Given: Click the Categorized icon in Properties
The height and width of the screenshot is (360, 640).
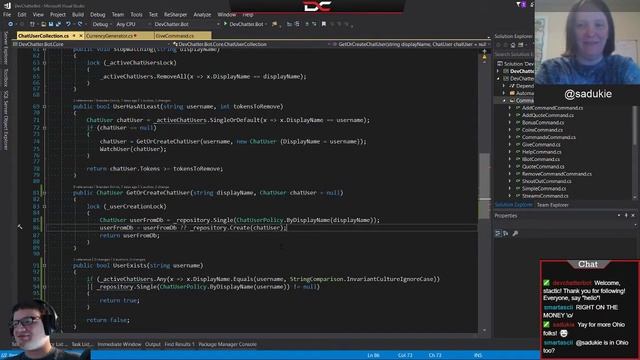Looking at the screenshot, I should pyautogui.click(x=498, y=233).
